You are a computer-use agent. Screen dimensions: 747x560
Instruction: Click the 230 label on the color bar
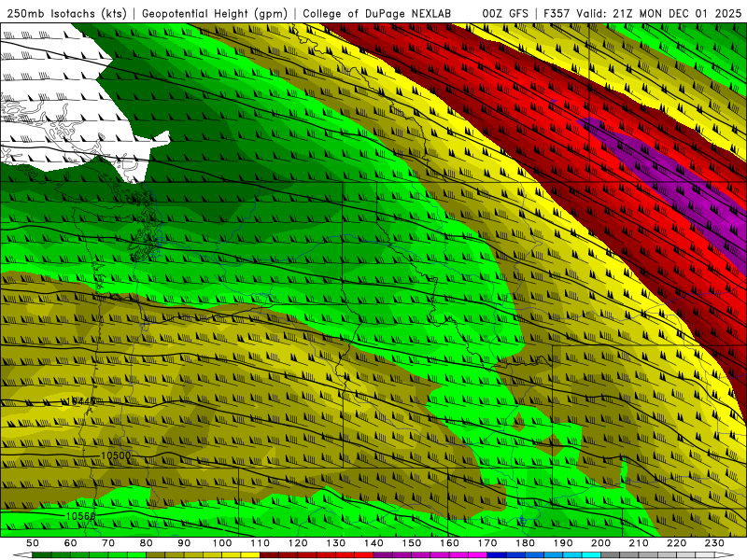pos(714,543)
